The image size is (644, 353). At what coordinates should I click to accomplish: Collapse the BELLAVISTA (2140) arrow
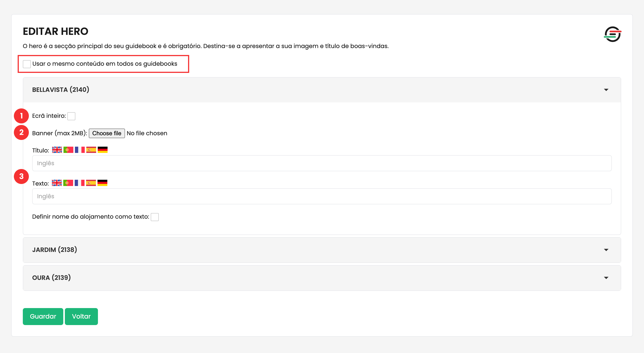[x=606, y=90]
